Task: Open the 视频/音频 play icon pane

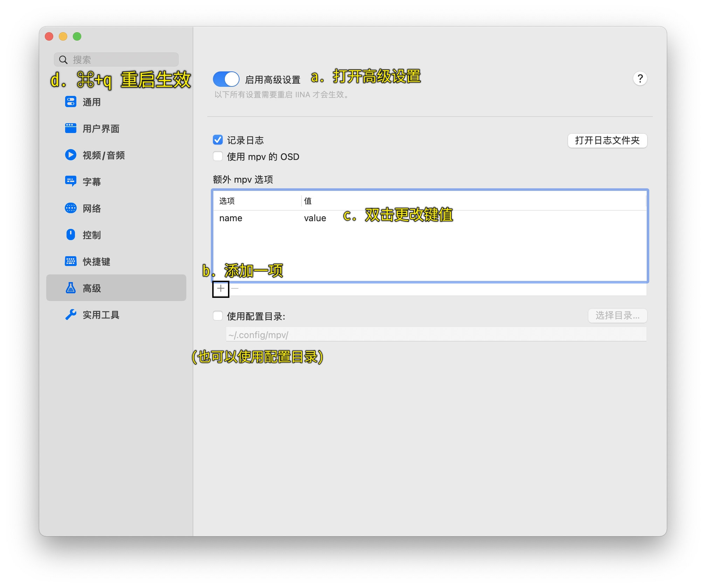Action: pos(71,155)
